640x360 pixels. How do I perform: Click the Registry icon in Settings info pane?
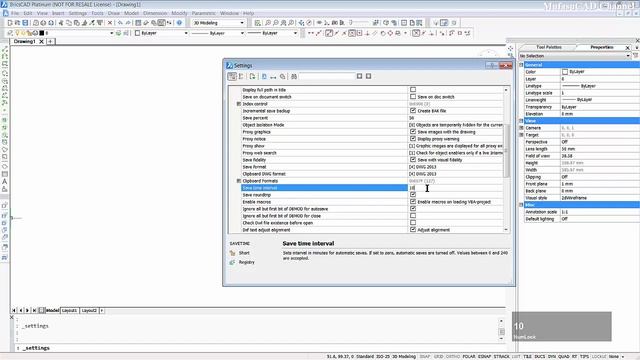232,262
